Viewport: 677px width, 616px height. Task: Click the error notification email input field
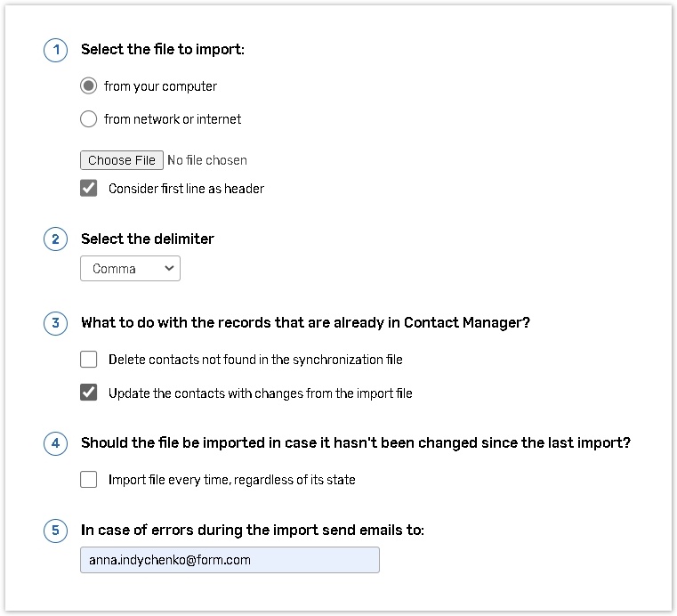pos(230,560)
